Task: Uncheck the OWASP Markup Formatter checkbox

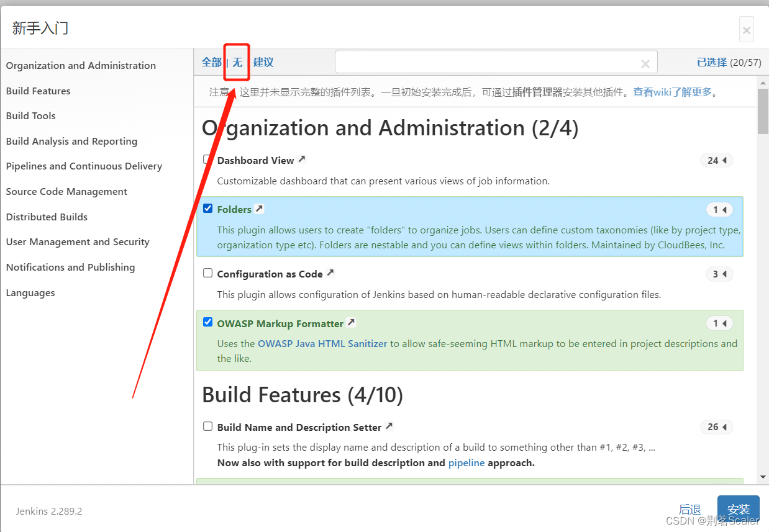Action: point(208,322)
